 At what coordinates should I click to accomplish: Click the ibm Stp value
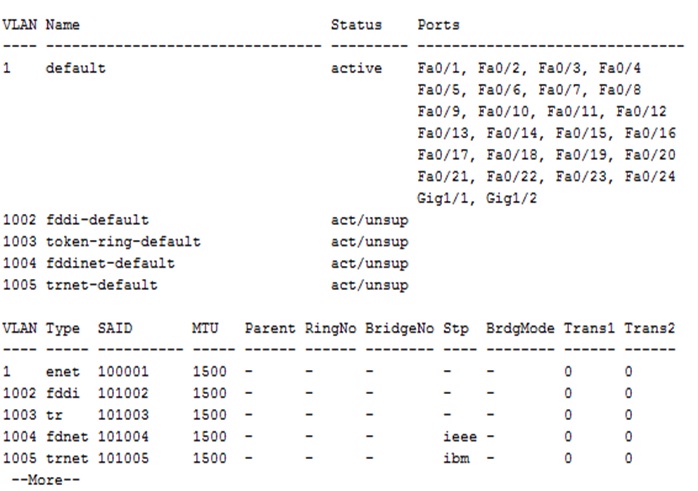click(456, 458)
